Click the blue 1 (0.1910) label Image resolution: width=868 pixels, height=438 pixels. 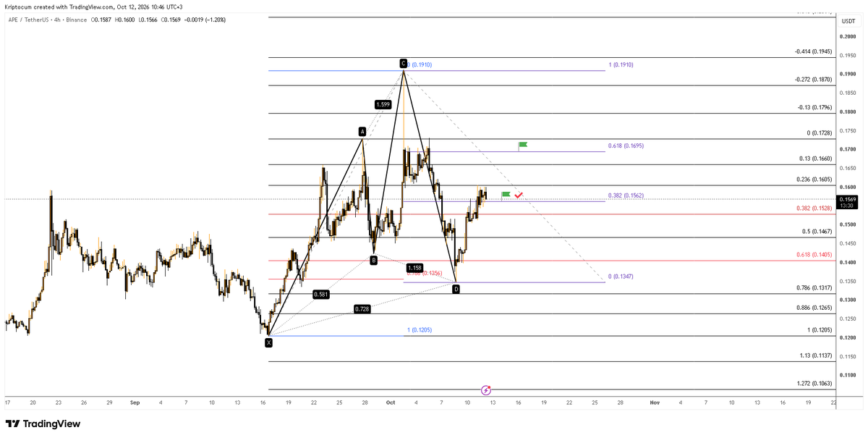coord(621,65)
